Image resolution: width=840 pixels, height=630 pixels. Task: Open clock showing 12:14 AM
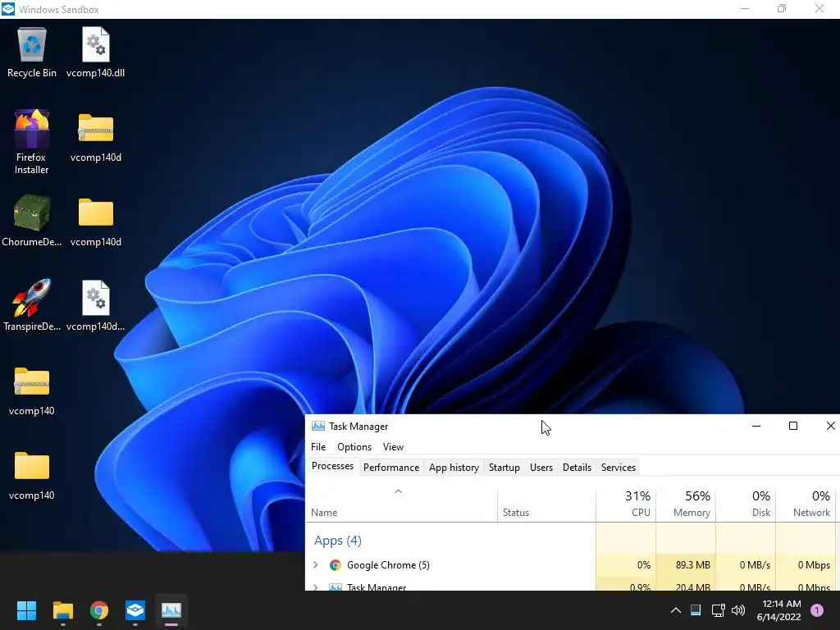point(779,610)
